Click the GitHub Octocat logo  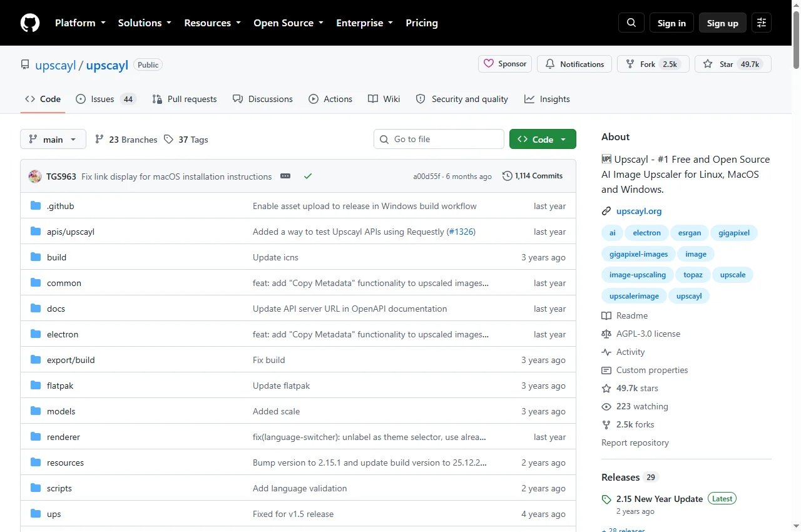coord(30,23)
